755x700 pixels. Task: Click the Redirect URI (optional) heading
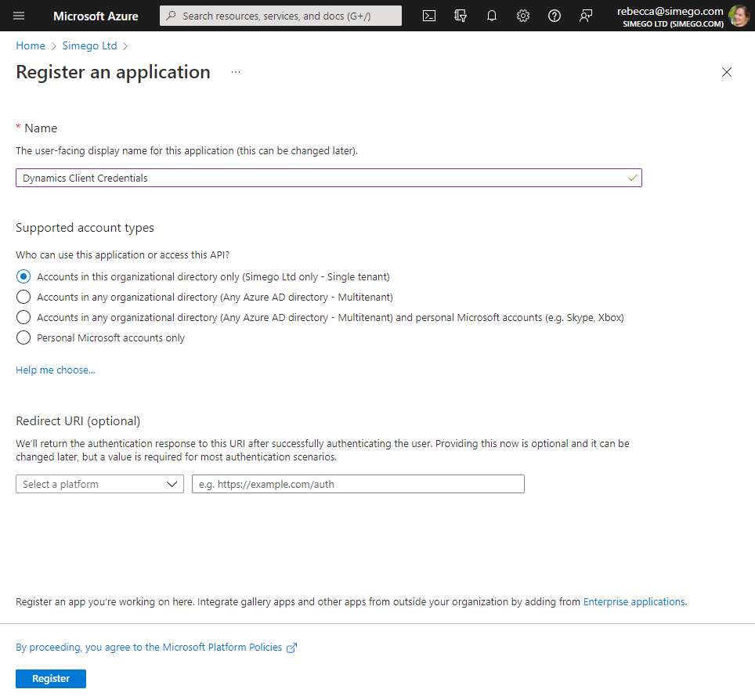coord(78,421)
